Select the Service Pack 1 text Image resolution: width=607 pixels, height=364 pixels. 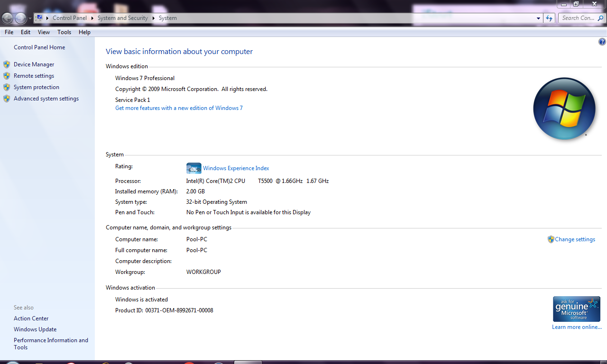[132, 100]
